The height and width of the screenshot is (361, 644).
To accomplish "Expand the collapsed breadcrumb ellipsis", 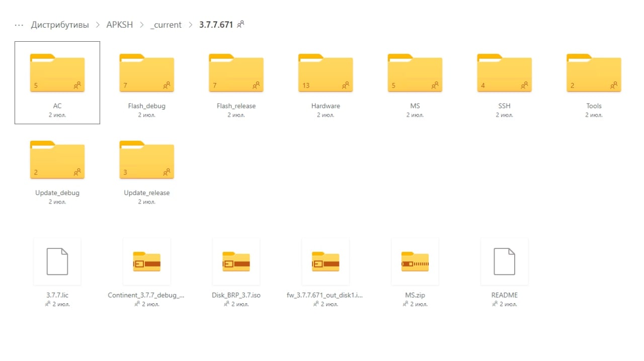I will click(19, 25).
